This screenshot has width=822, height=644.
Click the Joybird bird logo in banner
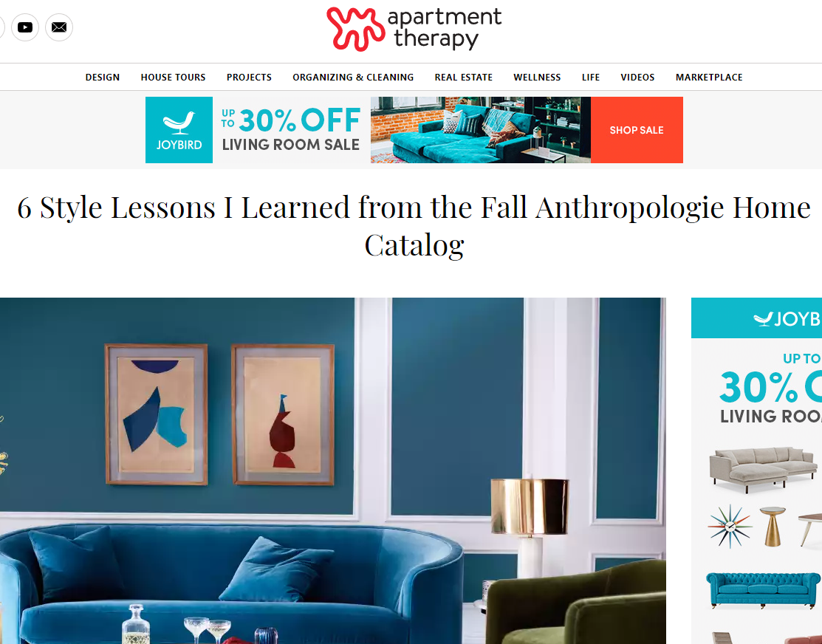pos(179,129)
